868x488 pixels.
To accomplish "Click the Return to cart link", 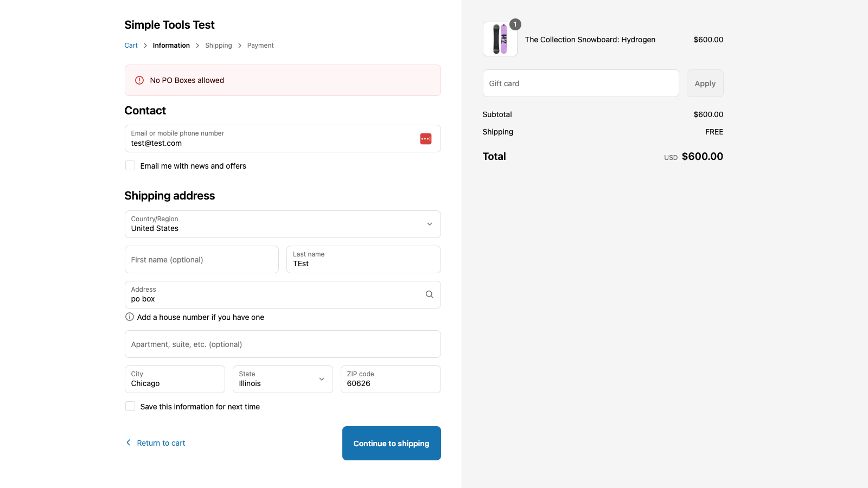I will pos(161,443).
